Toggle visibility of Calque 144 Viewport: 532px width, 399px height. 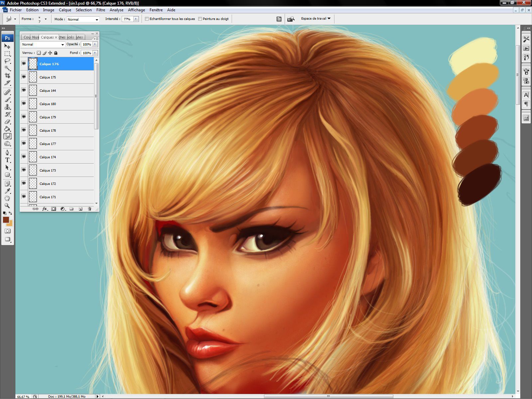(24, 90)
